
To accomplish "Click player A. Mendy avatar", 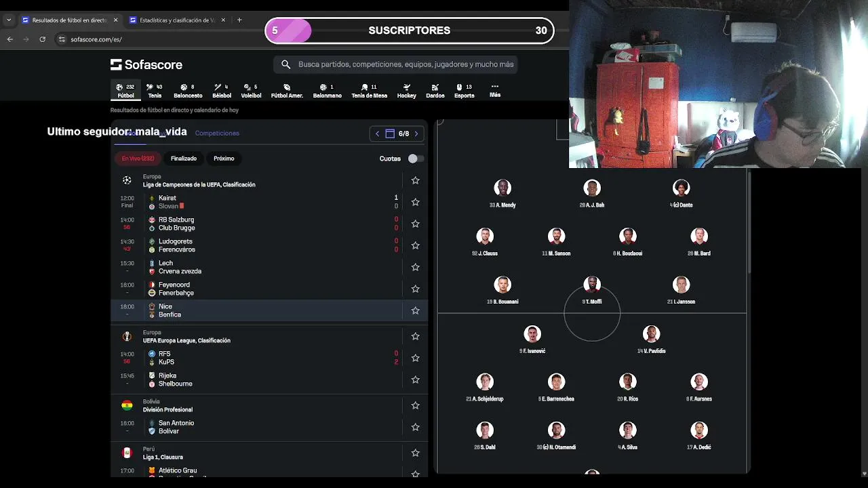I will click(x=502, y=188).
